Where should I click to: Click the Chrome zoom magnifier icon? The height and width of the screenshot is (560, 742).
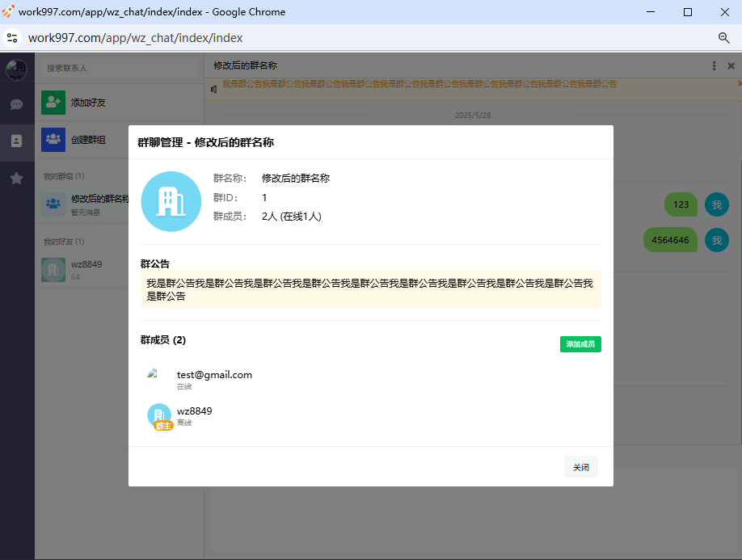point(723,38)
